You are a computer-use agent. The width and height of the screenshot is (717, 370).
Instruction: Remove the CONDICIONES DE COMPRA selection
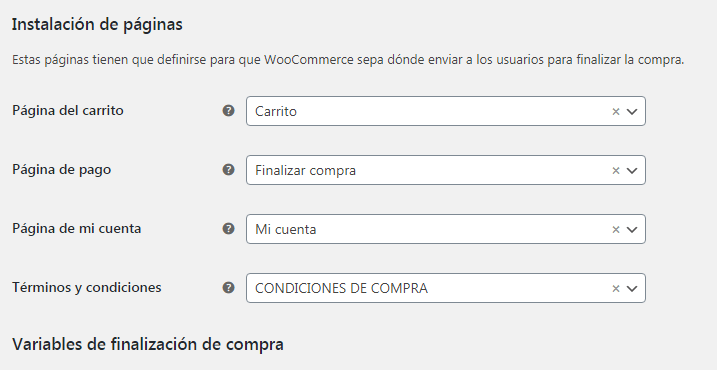[615, 288]
